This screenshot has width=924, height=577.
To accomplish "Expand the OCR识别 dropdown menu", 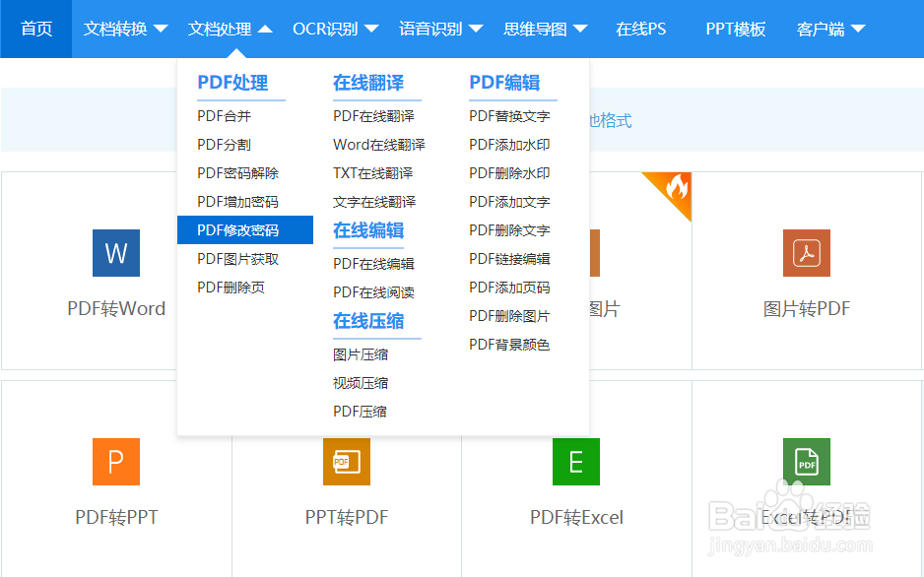I will (335, 29).
